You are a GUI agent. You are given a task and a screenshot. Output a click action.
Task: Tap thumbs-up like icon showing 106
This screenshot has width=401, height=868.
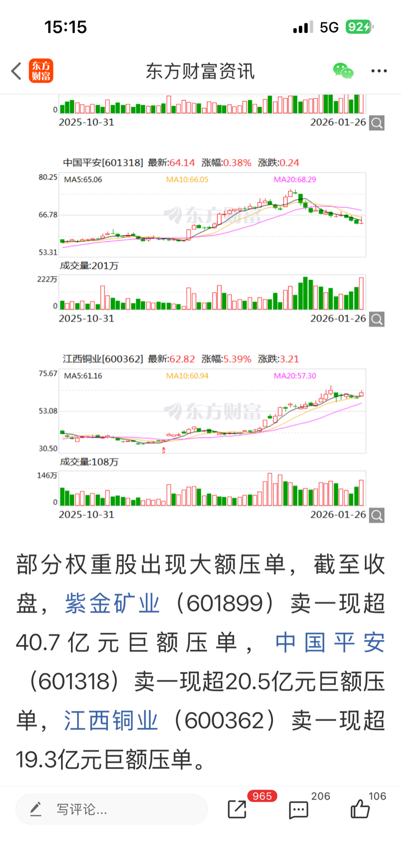[x=360, y=809]
